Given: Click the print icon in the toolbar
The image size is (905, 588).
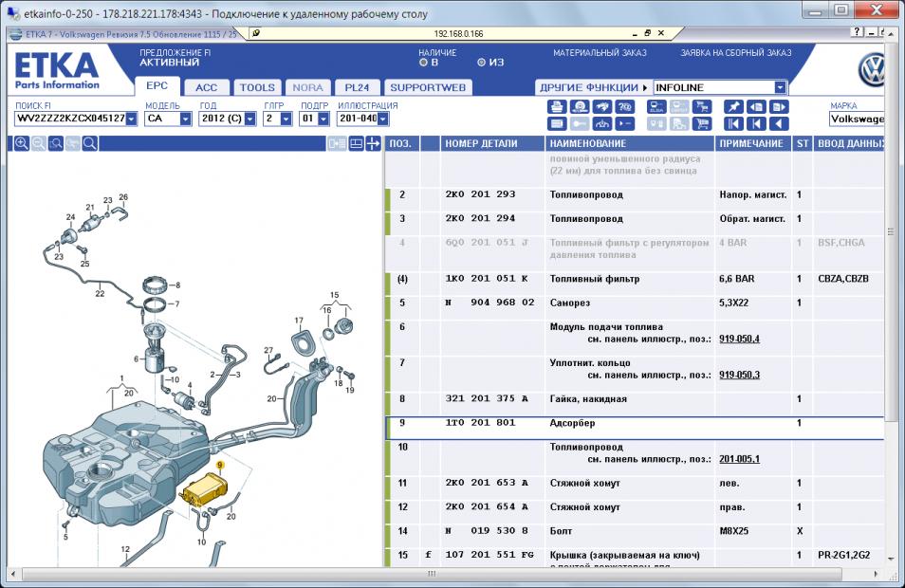Looking at the screenshot, I should point(557,107).
